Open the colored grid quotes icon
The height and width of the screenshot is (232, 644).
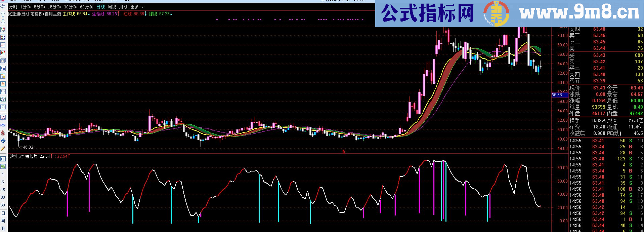pyautogui.click(x=3, y=37)
